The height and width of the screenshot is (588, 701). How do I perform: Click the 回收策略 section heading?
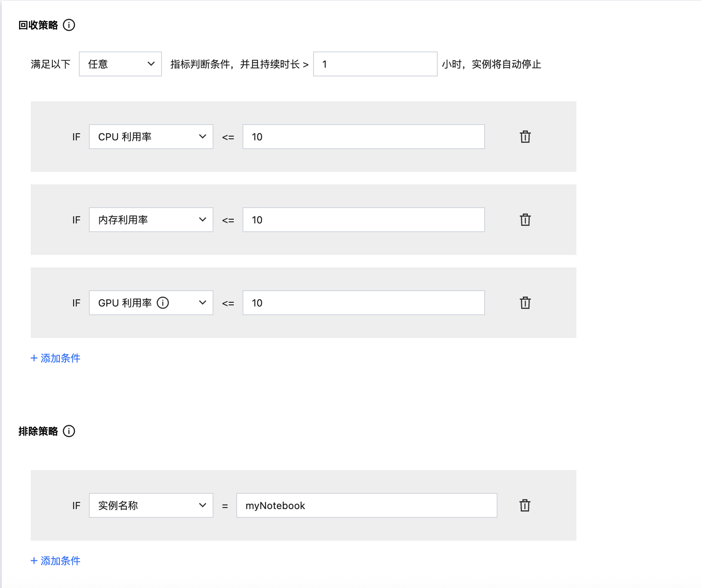click(x=38, y=25)
